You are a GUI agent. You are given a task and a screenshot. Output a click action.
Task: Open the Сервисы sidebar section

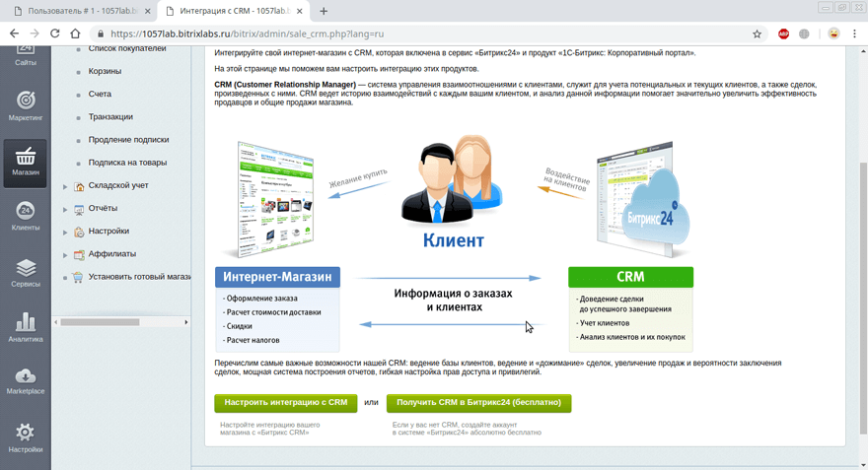point(26,272)
